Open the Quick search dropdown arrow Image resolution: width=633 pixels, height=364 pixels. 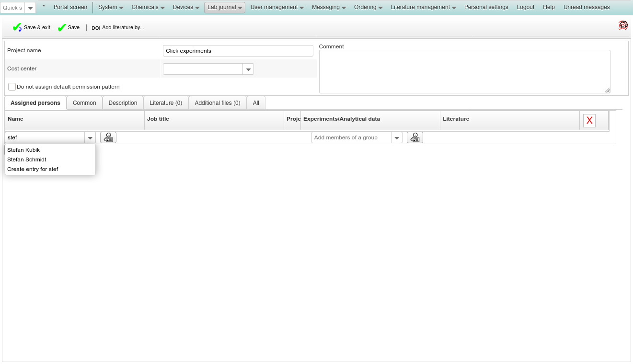(30, 8)
